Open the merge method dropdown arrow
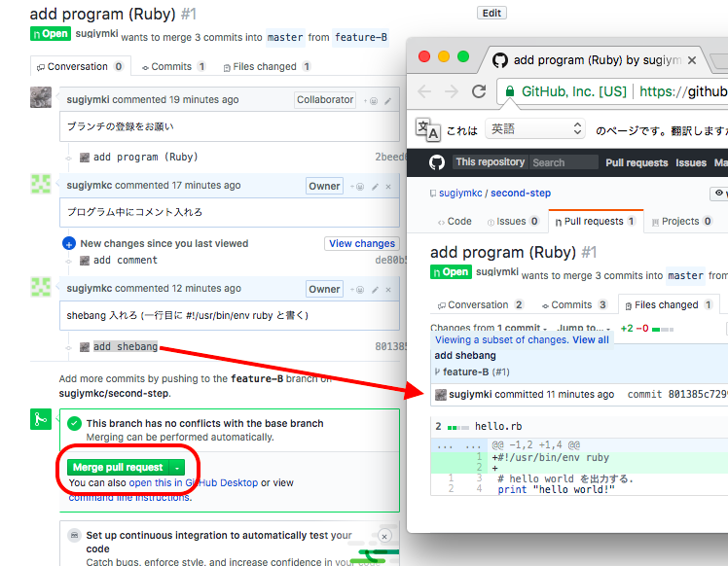The width and height of the screenshot is (728, 566). [x=176, y=468]
